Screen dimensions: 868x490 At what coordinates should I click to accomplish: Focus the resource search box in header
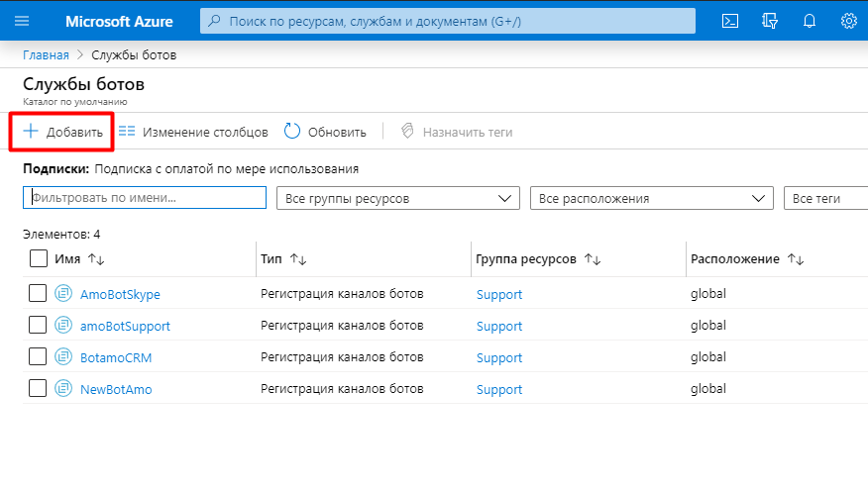(x=448, y=21)
